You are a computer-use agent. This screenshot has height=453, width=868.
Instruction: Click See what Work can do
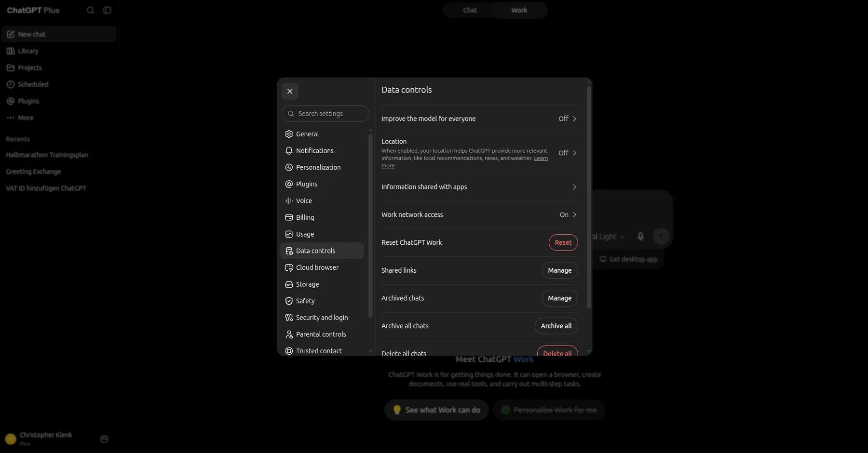pyautogui.click(x=436, y=410)
